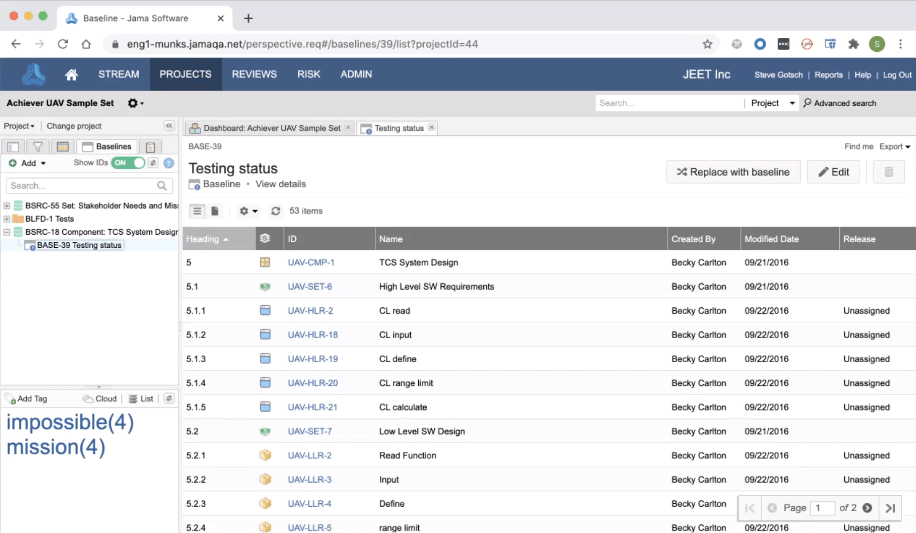Click the help icon beside Show IDs

pos(169,163)
